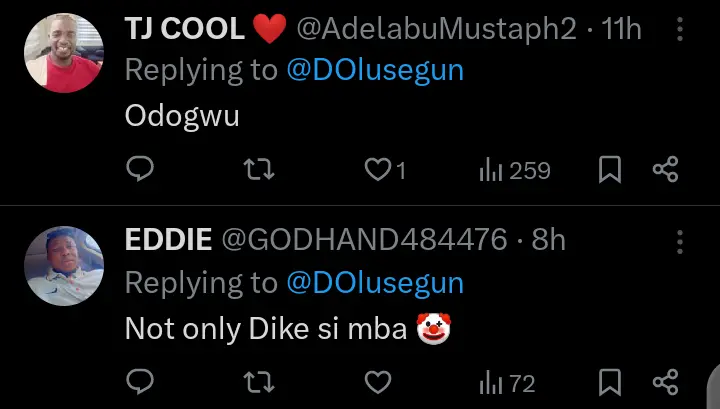Viewport: 720px width, 409px height.
Task: Visit the @AdelabuMustaph2 handle
Action: click(436, 30)
